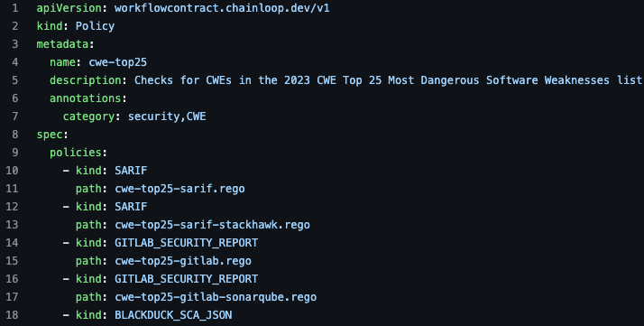The height and width of the screenshot is (326, 644).
Task: Click the cwe-top25-gitlab.rego path value
Action: 183,261
